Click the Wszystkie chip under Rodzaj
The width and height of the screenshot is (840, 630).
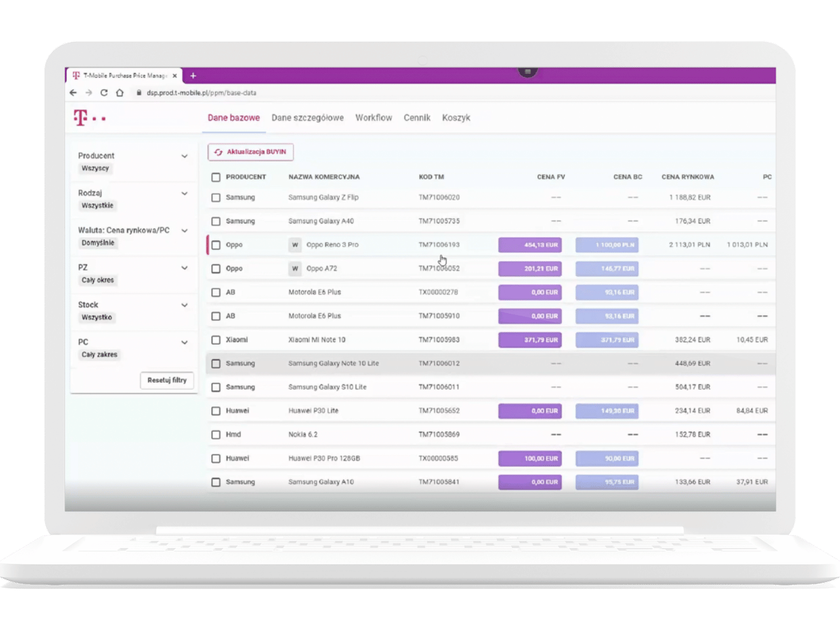pyautogui.click(x=97, y=206)
